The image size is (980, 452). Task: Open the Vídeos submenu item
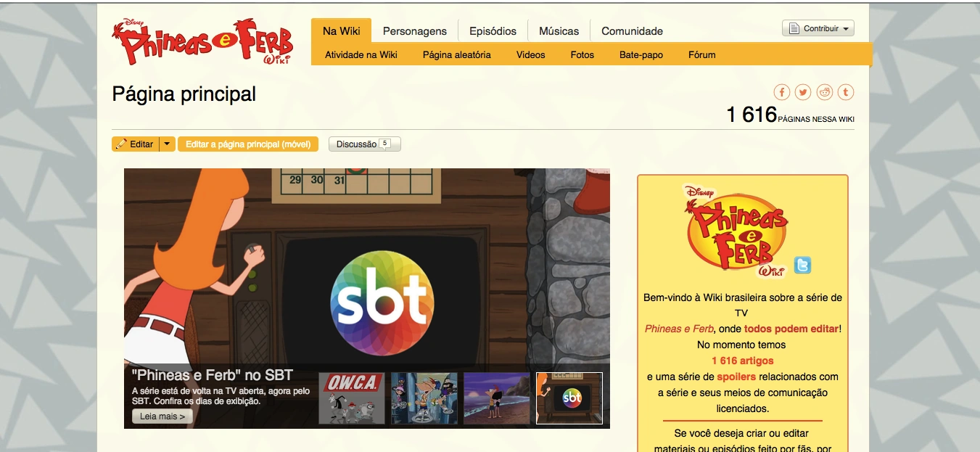click(531, 54)
